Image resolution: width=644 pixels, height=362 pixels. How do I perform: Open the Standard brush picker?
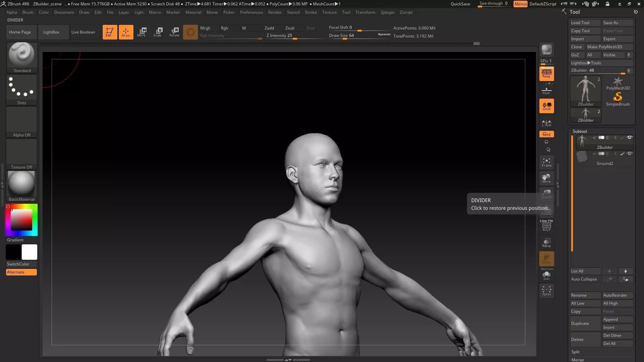[22, 57]
